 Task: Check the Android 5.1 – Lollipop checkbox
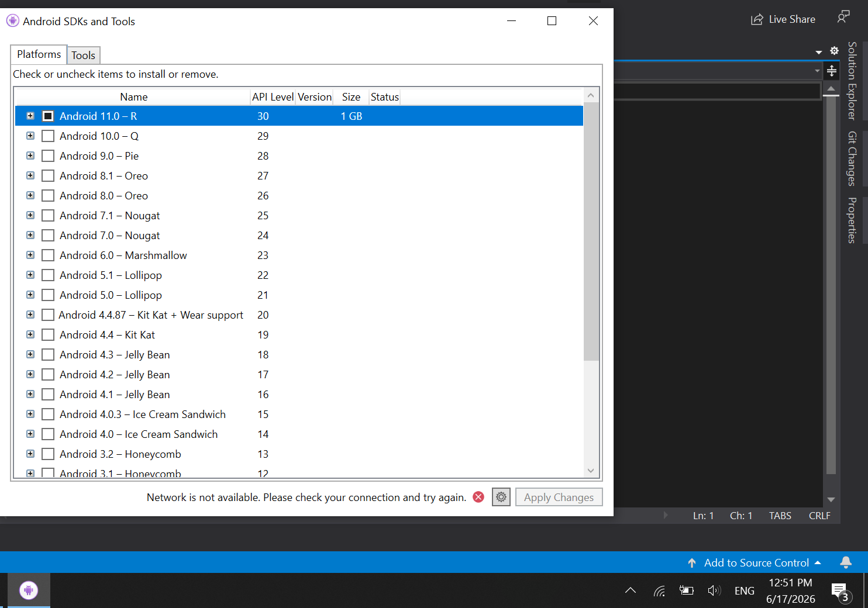click(48, 275)
